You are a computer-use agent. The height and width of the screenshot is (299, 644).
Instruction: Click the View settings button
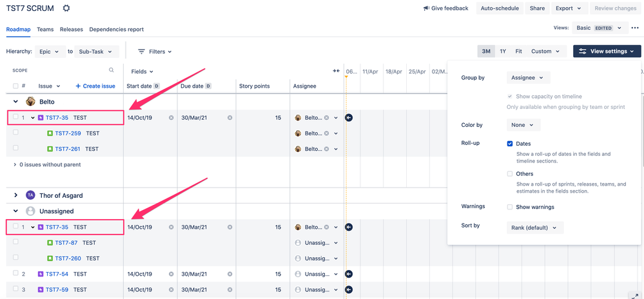[607, 52]
